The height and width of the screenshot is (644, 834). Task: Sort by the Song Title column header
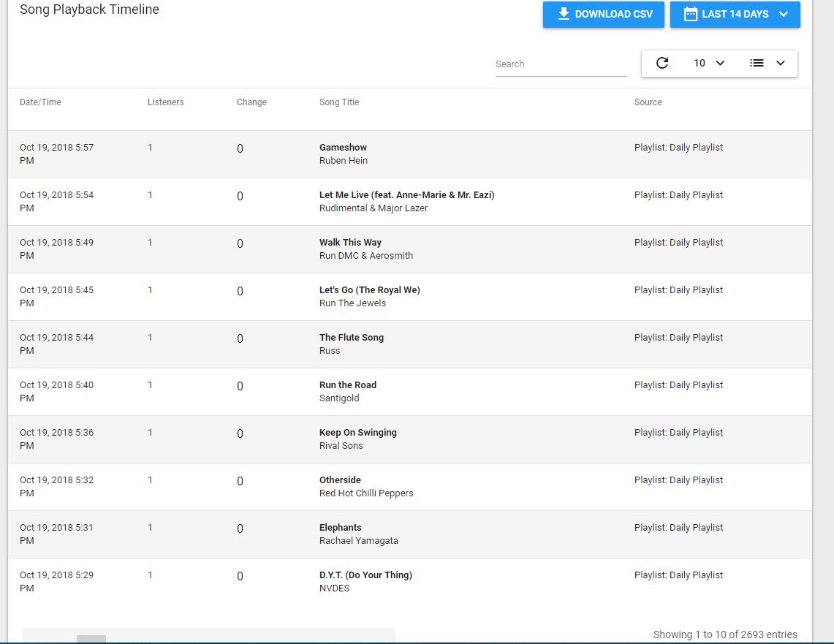[339, 102]
